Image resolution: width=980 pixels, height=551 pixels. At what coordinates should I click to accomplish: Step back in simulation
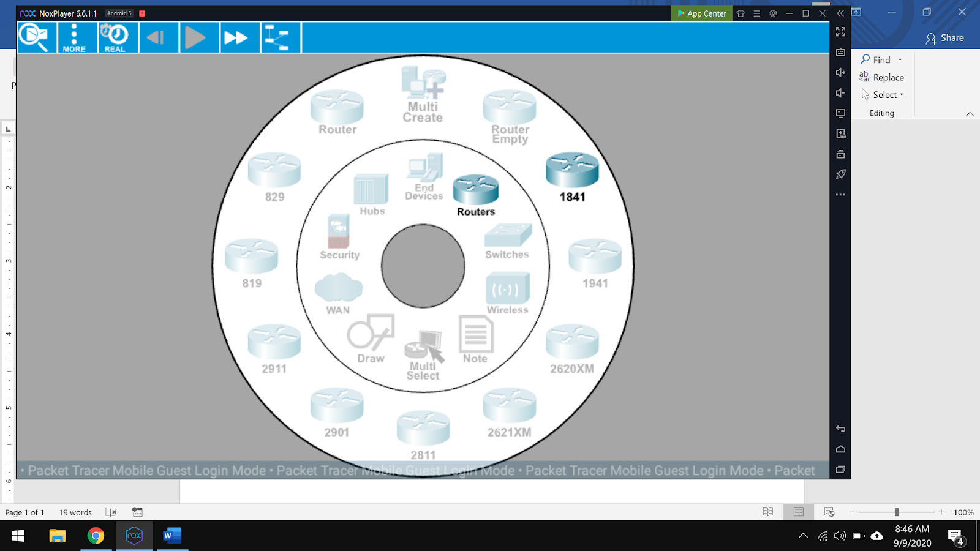156,37
